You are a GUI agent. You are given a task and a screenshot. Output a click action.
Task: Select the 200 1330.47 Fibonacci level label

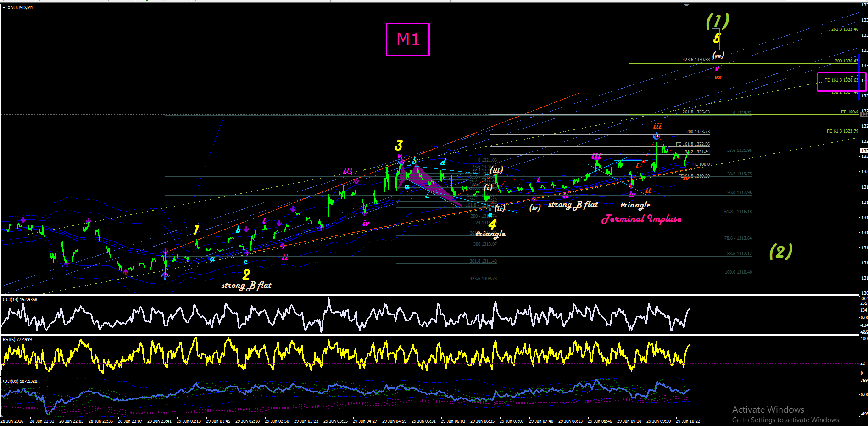coord(846,61)
